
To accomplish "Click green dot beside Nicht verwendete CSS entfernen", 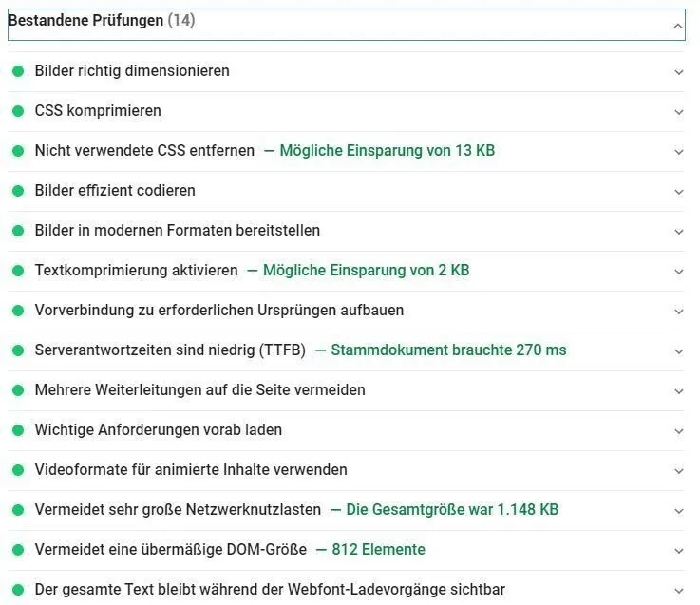I will [18, 151].
